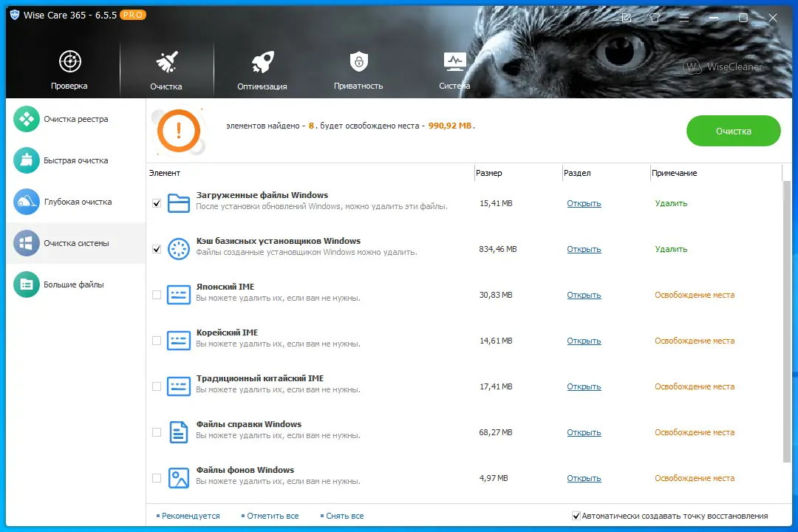Viewport: 798px width, 532px height.
Task: Select the Очистка системы section
Action: pyautogui.click(x=76, y=243)
